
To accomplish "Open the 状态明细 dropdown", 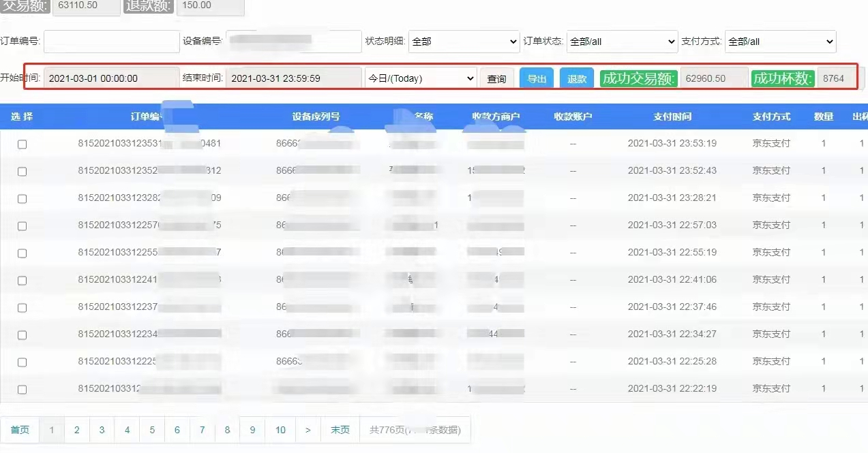I will click(464, 42).
